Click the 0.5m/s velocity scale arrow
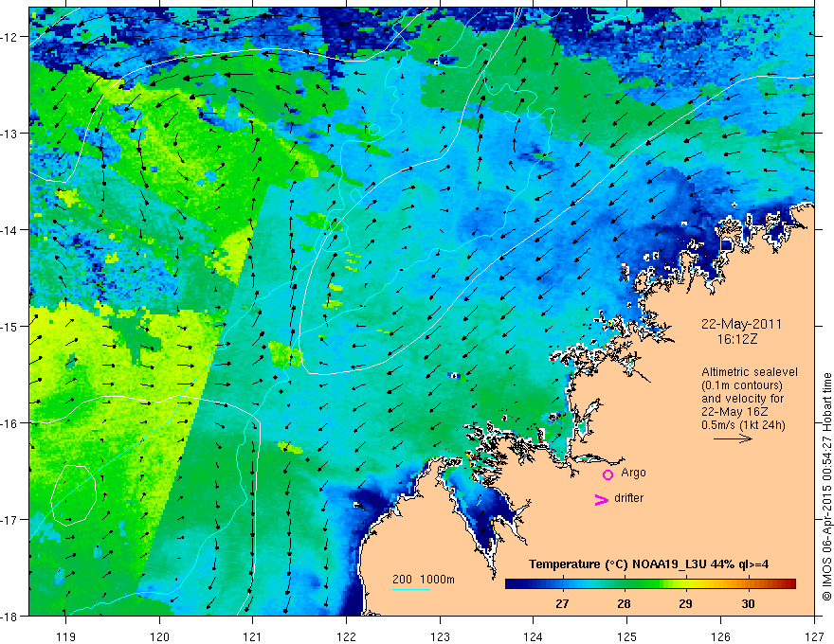This screenshot has height=644, width=834. [733, 438]
